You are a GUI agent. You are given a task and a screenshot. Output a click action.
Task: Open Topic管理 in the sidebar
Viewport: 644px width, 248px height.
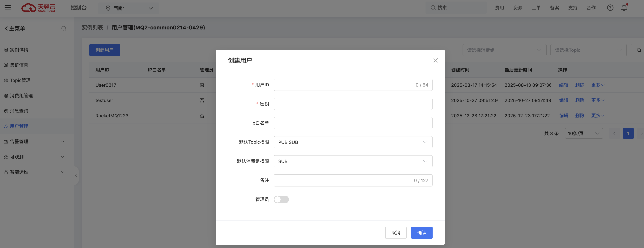coord(20,80)
